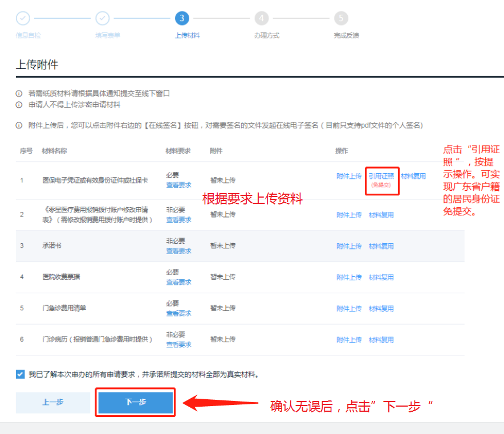Click info icon beside 若需纸质材料 notice
504x434 pixels.
[19, 93]
